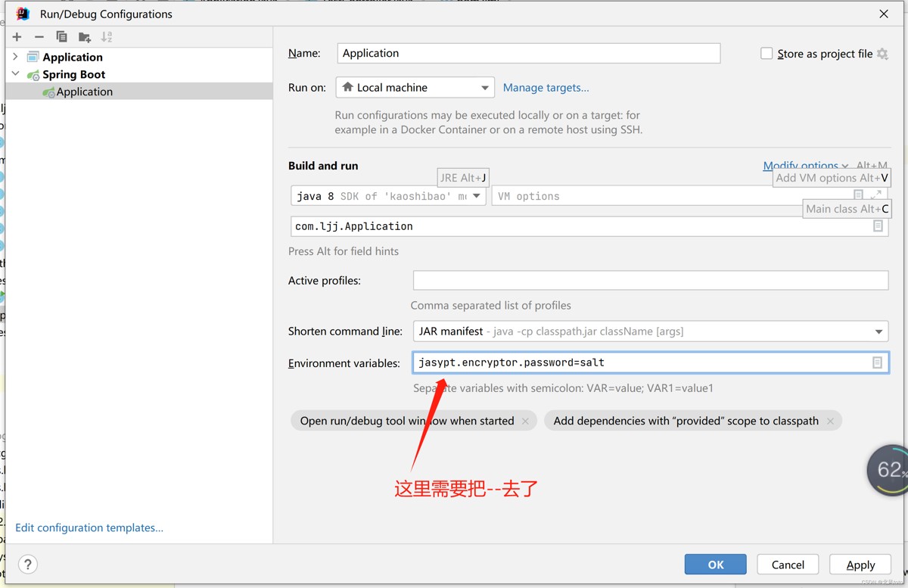
Task: Remove the selected configuration with the minus icon
Action: pos(39,36)
